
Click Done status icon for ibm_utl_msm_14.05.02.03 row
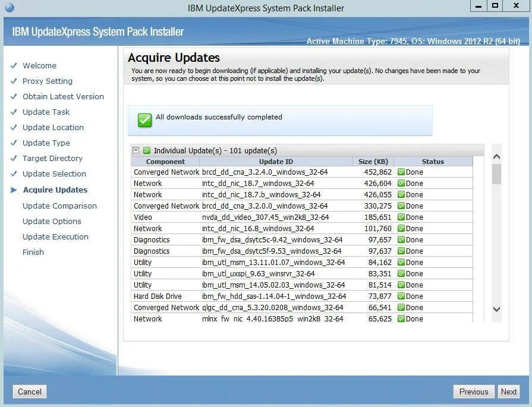[401, 285]
